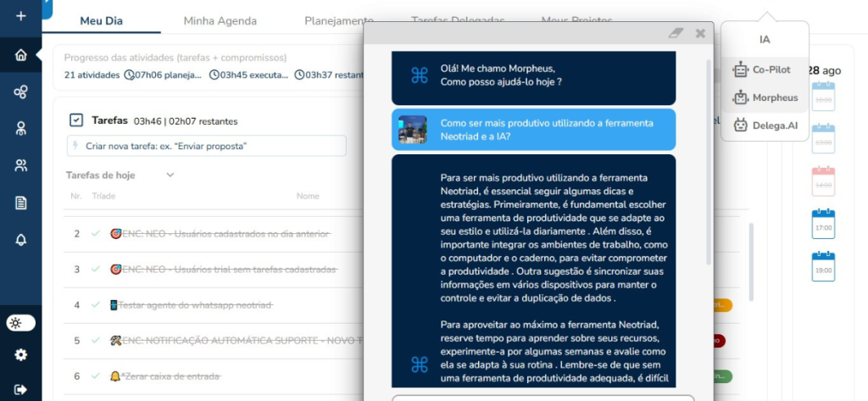
Task: Click the Criar nova tarefa input field
Action: tap(206, 146)
